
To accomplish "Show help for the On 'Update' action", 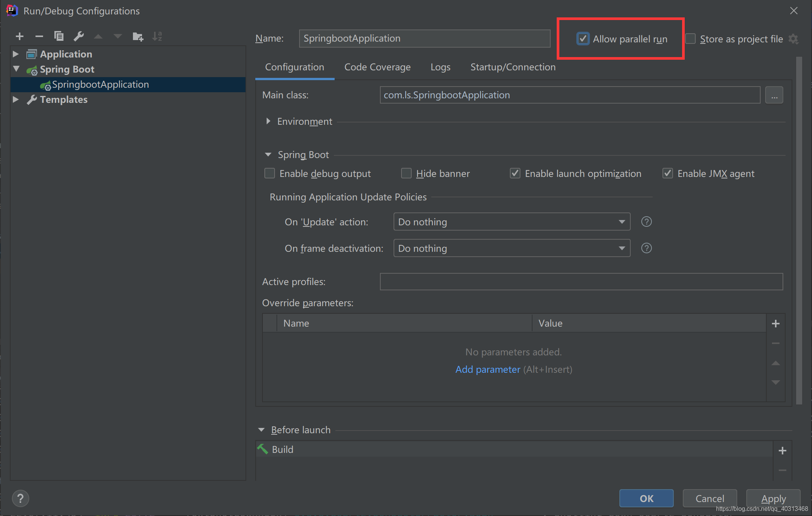I will pyautogui.click(x=647, y=222).
